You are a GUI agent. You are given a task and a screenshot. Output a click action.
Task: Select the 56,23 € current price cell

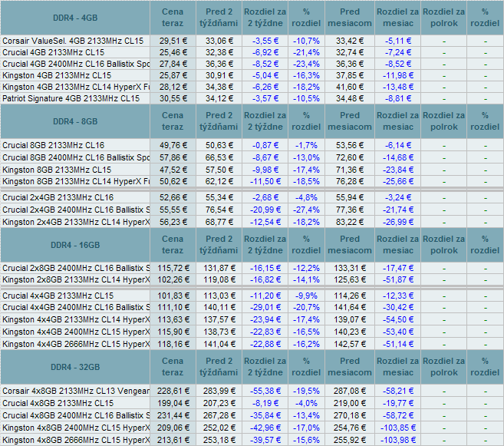pyautogui.click(x=173, y=222)
